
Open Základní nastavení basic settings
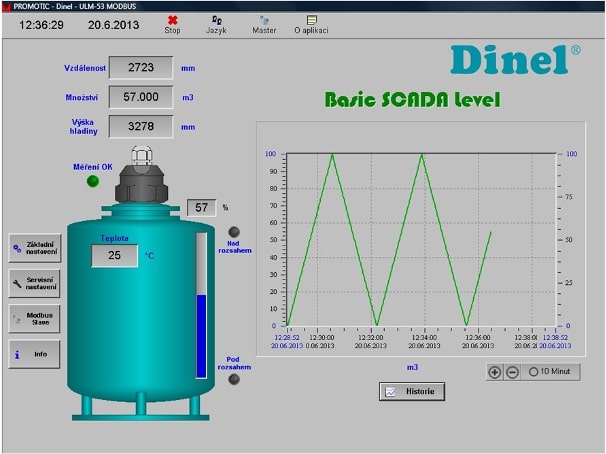pos(35,248)
